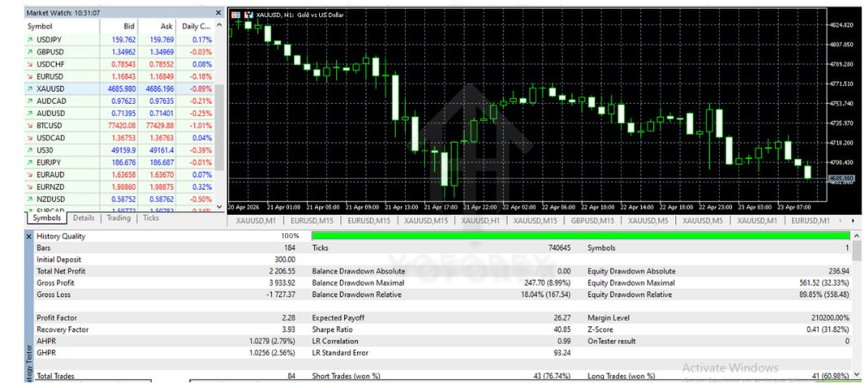This screenshot has height=388, width=868.
Task: Open the GBPUSD,M15 chart tab
Action: pyautogui.click(x=592, y=220)
